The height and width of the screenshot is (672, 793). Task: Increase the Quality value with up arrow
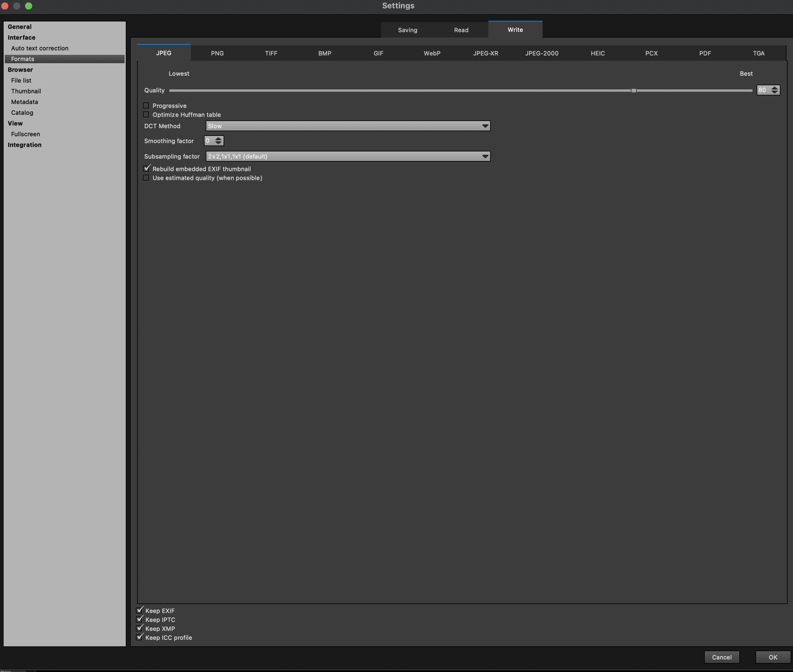tap(774, 88)
